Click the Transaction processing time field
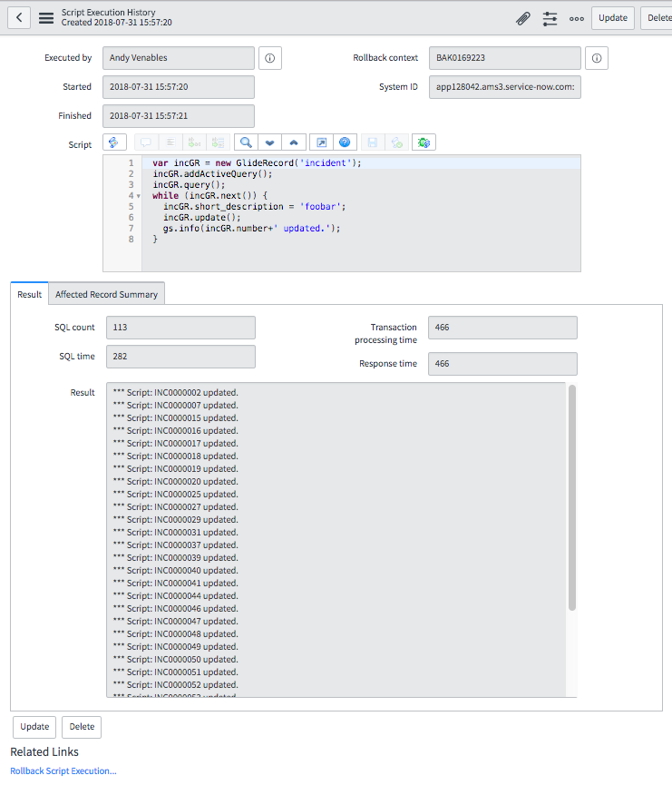The width and height of the screenshot is (672, 785). point(502,328)
